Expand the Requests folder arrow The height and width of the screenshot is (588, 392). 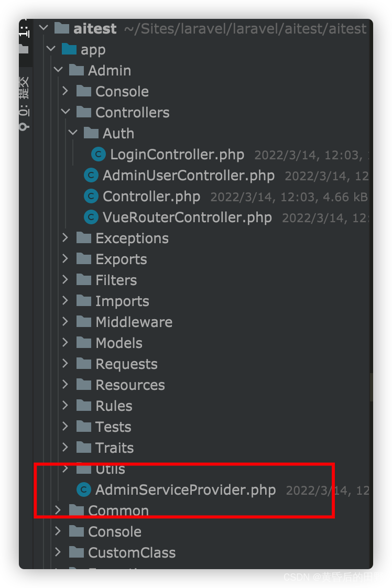pyautogui.click(x=66, y=364)
